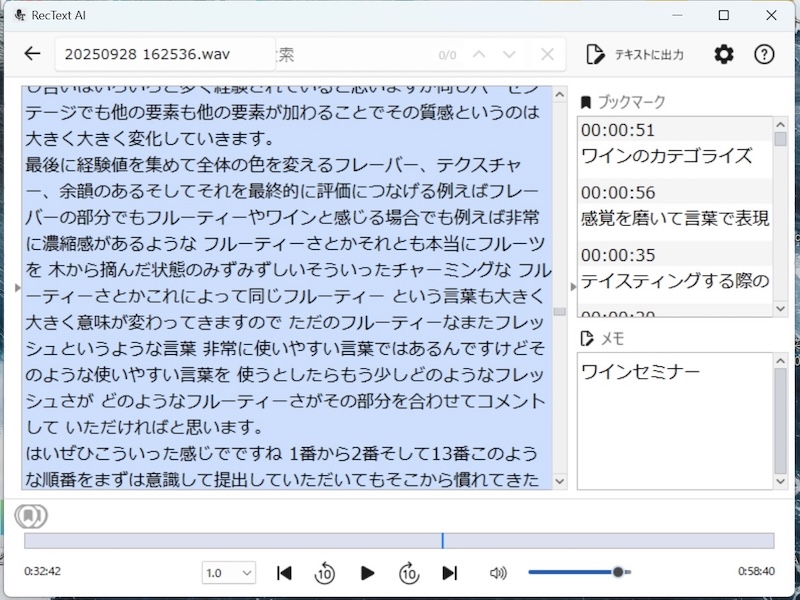800x600 pixels.
Task: Skip back 10 seconds
Action: click(325, 572)
